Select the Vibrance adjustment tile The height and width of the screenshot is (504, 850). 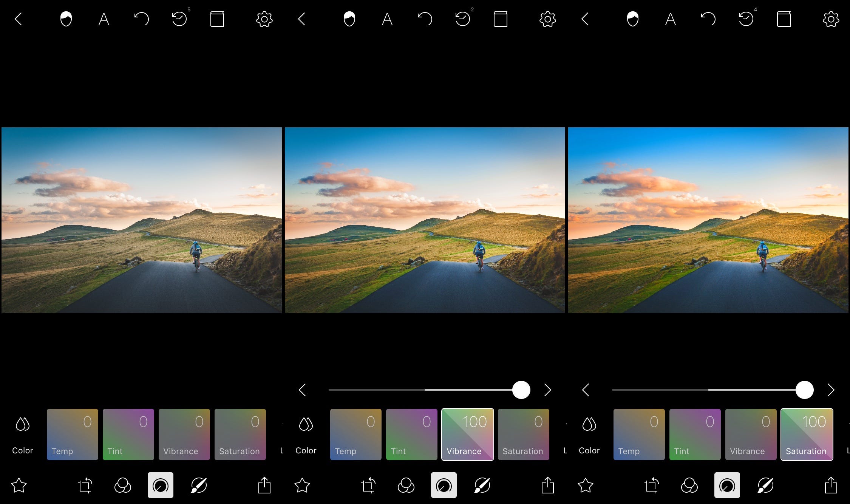[x=467, y=434]
